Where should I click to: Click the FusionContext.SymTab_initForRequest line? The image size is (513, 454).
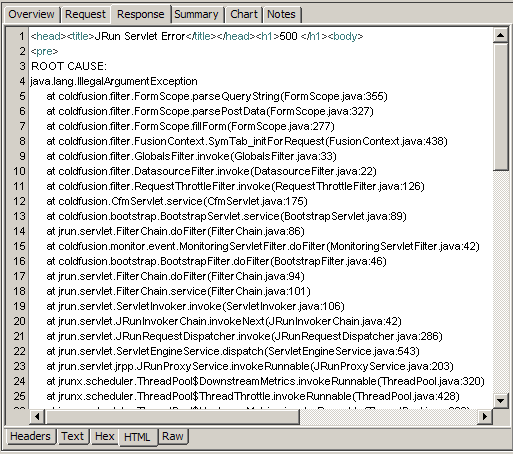(247, 141)
